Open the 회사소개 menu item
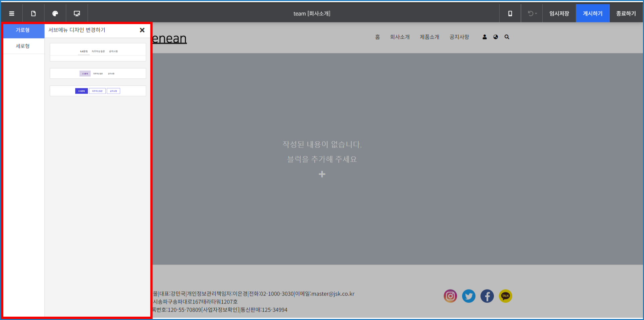 (x=400, y=37)
